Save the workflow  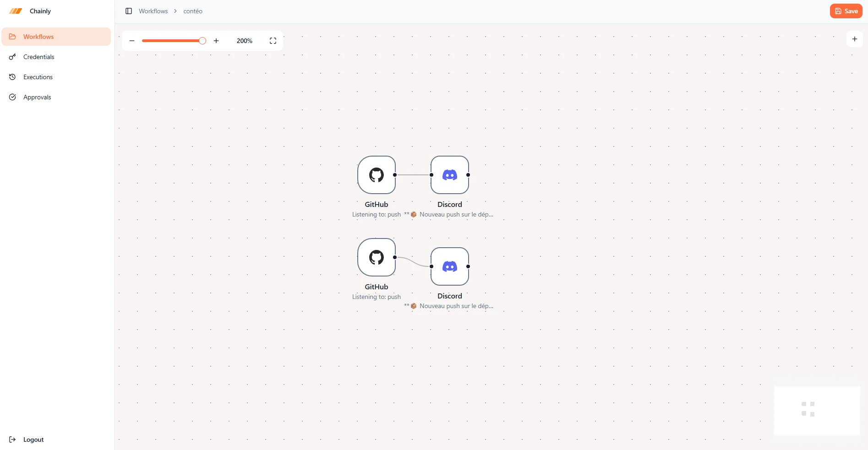846,11
